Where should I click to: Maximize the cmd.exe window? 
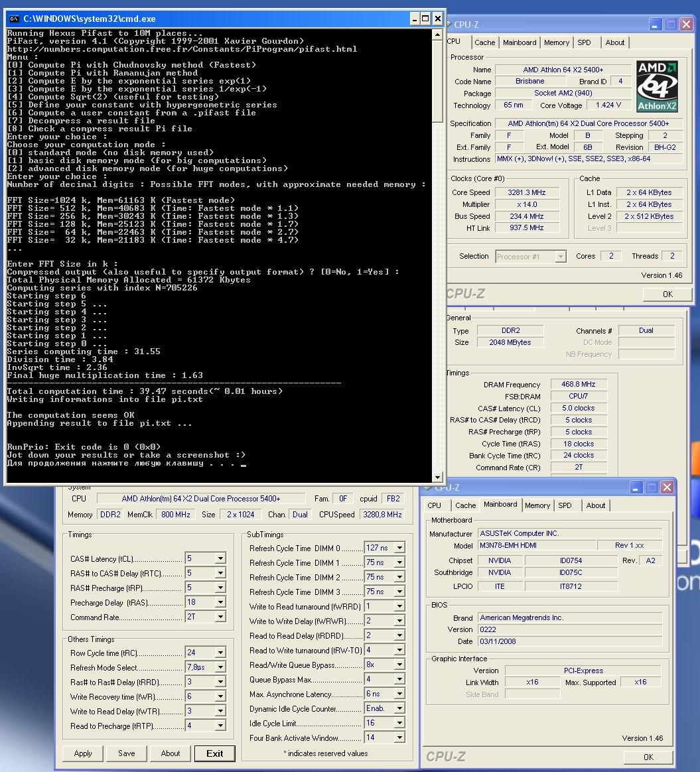pyautogui.click(x=426, y=19)
